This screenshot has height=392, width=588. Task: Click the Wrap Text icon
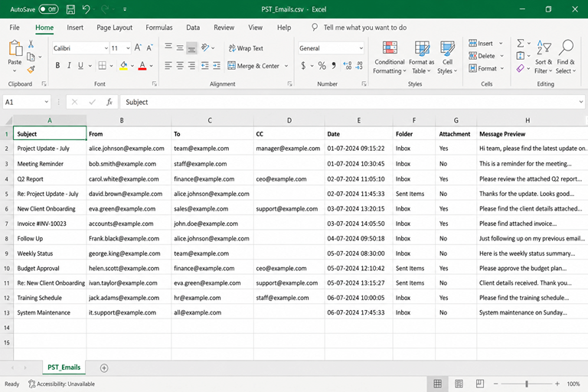(x=232, y=48)
